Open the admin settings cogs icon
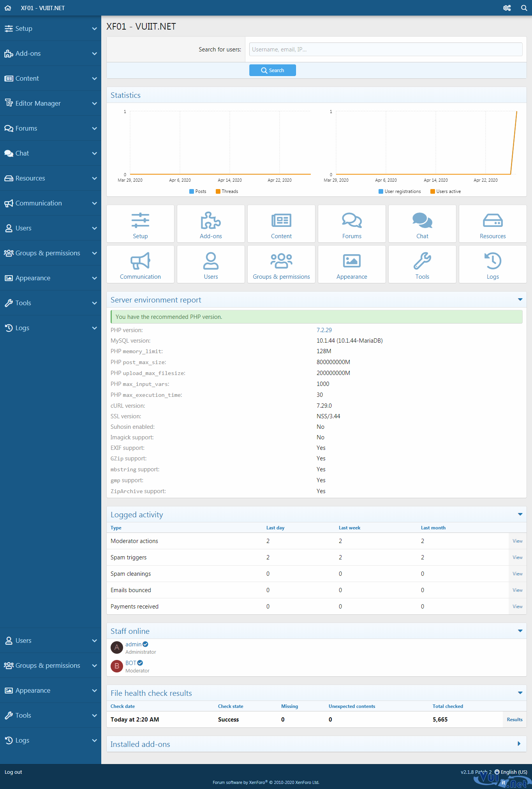Image resolution: width=532 pixels, height=789 pixels. [507, 8]
